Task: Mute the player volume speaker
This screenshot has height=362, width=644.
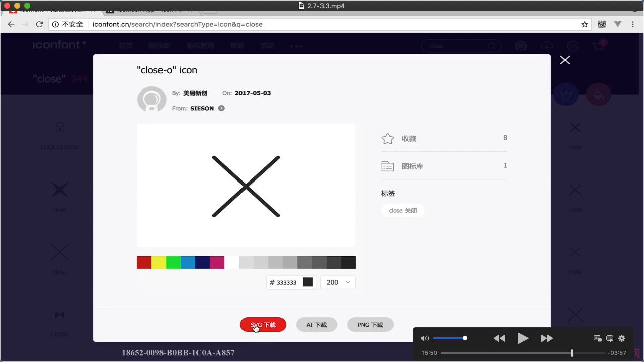Action: click(425, 338)
